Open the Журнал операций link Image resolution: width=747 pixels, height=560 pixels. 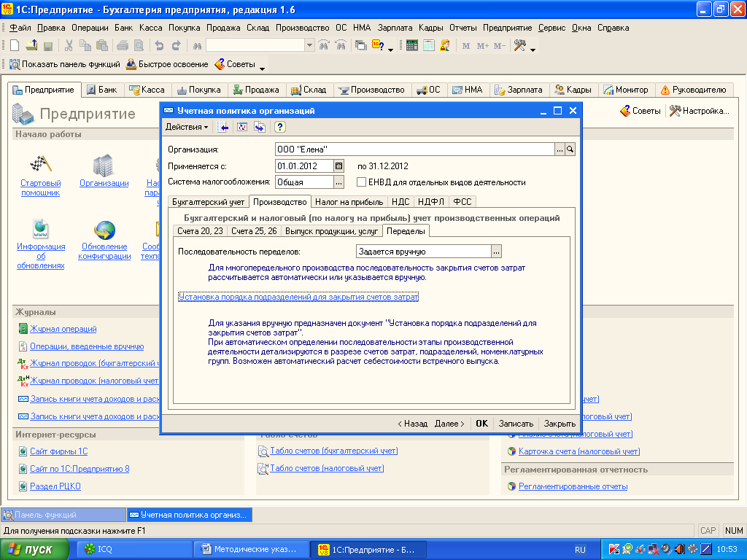pos(63,329)
